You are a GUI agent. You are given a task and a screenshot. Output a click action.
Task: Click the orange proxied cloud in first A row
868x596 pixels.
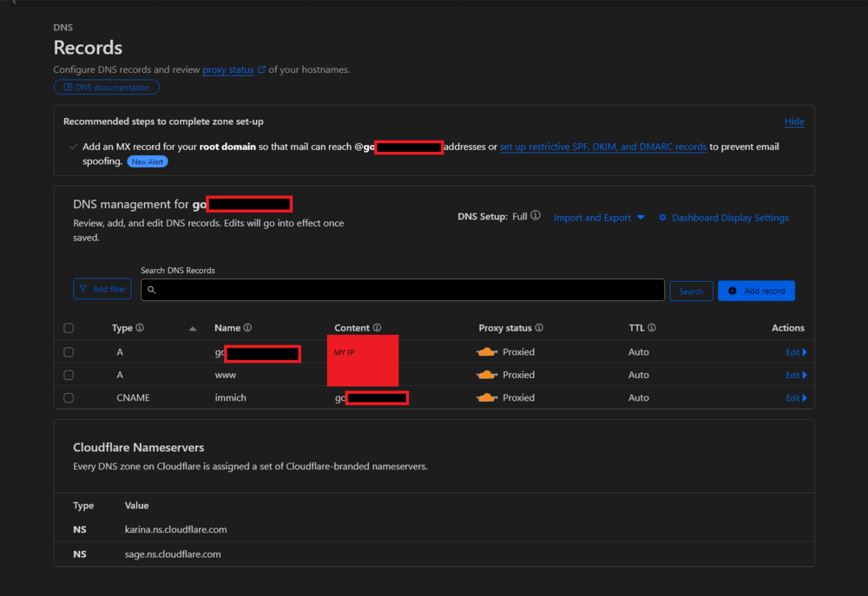(487, 352)
